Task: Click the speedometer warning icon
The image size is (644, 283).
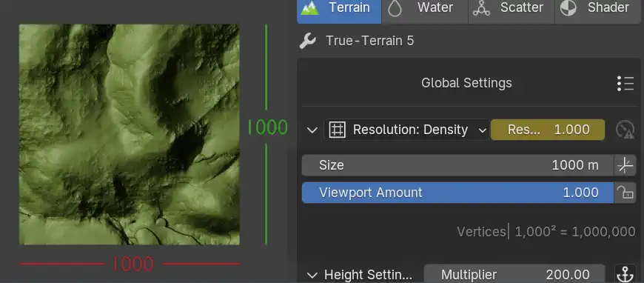Action: (625, 130)
